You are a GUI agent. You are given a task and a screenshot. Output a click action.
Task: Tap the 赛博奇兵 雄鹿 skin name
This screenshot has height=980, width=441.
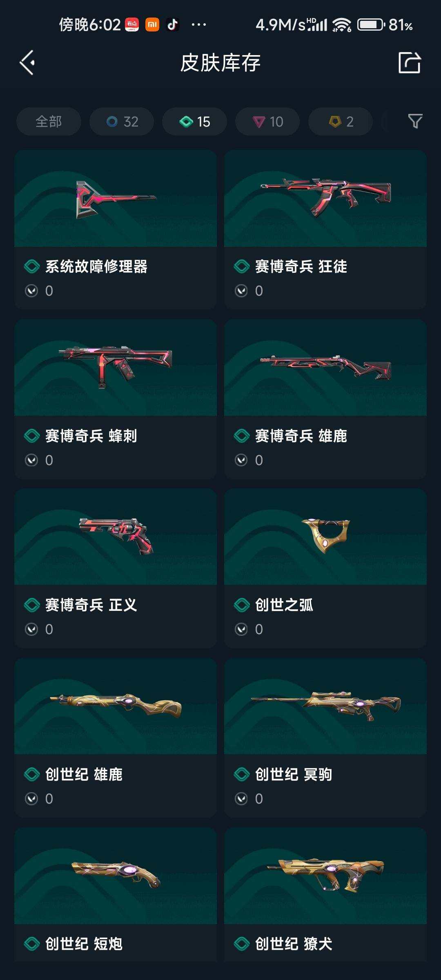coord(301,436)
